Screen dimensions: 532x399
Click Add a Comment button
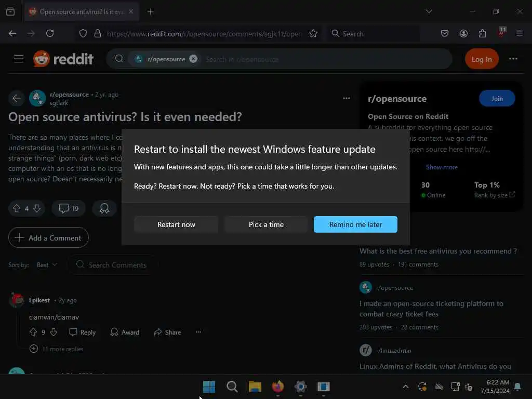pos(48,237)
